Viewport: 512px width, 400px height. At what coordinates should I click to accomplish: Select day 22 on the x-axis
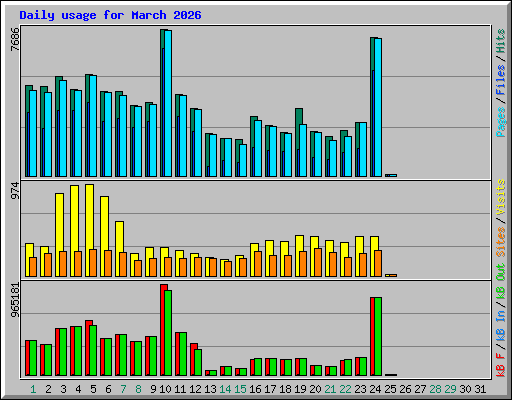click(x=345, y=389)
